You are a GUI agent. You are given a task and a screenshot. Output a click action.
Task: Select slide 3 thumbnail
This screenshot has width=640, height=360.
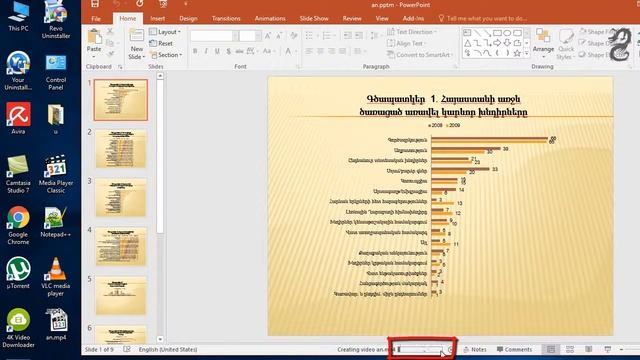click(121, 198)
